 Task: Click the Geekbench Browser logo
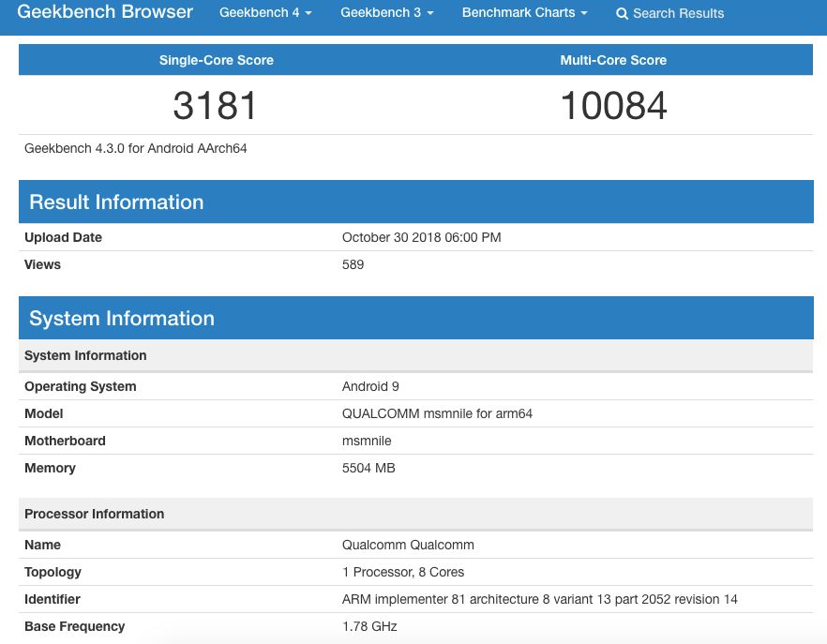pyautogui.click(x=104, y=12)
